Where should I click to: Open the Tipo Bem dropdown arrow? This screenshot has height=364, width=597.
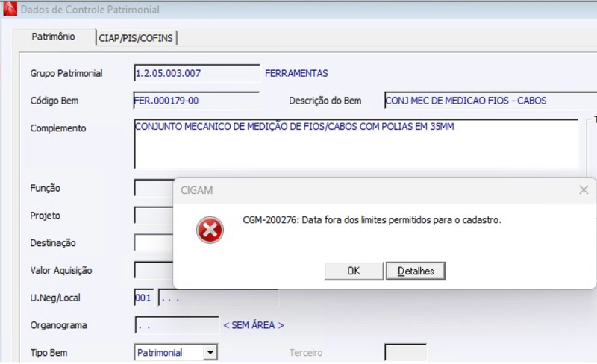point(210,353)
